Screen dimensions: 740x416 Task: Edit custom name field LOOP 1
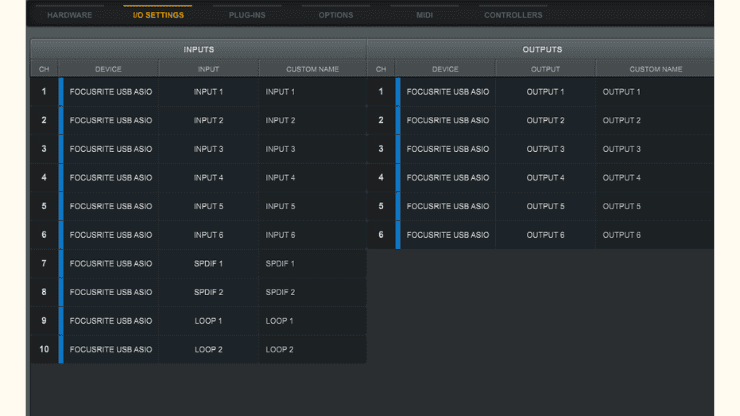(x=313, y=321)
